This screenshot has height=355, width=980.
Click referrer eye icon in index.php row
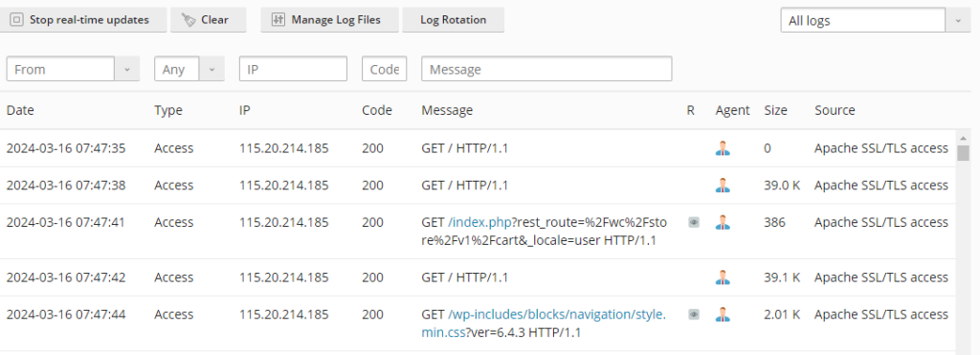click(694, 222)
